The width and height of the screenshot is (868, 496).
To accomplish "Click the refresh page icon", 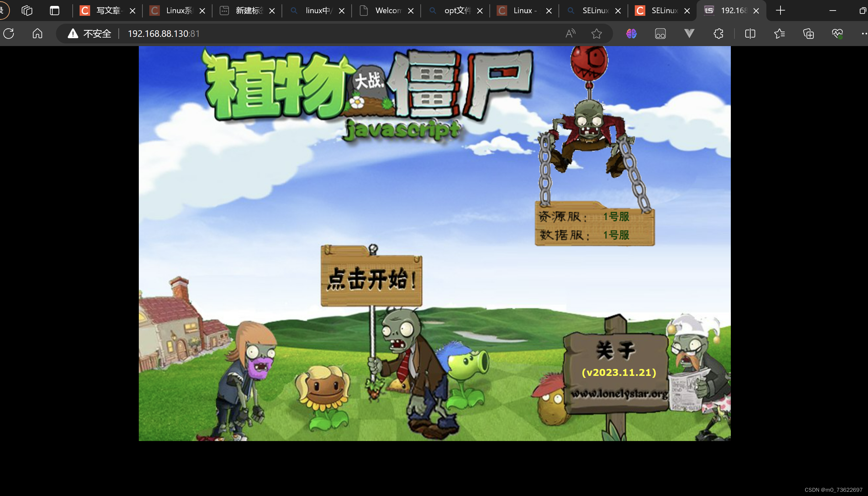I will click(x=9, y=33).
